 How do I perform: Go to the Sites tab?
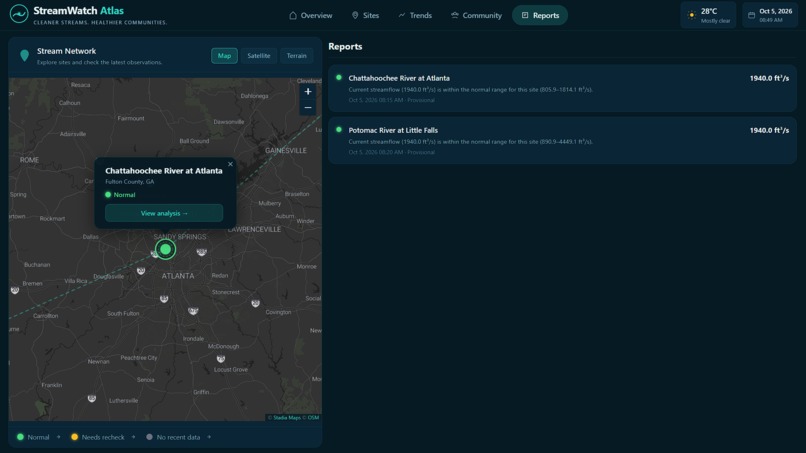coord(365,15)
